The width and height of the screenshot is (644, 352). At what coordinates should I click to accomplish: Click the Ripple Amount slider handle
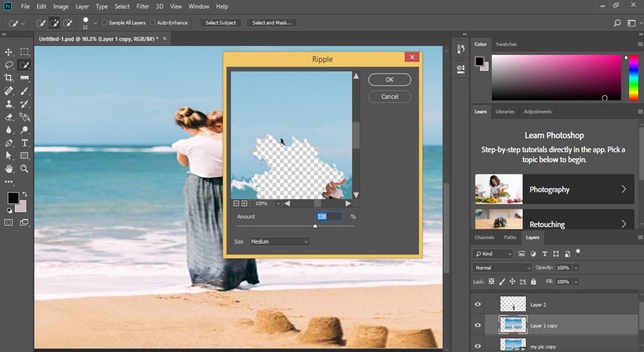(315, 225)
